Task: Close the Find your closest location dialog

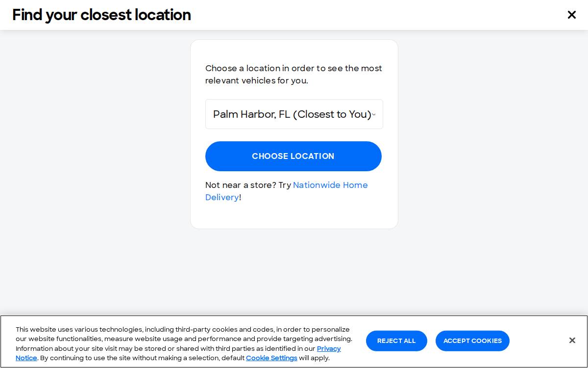Action: pos(571,15)
